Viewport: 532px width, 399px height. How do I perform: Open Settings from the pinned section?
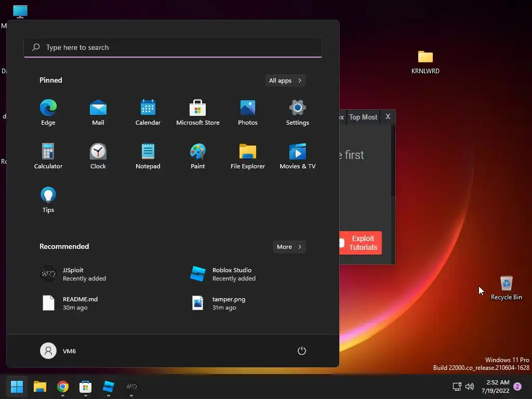pos(298,113)
